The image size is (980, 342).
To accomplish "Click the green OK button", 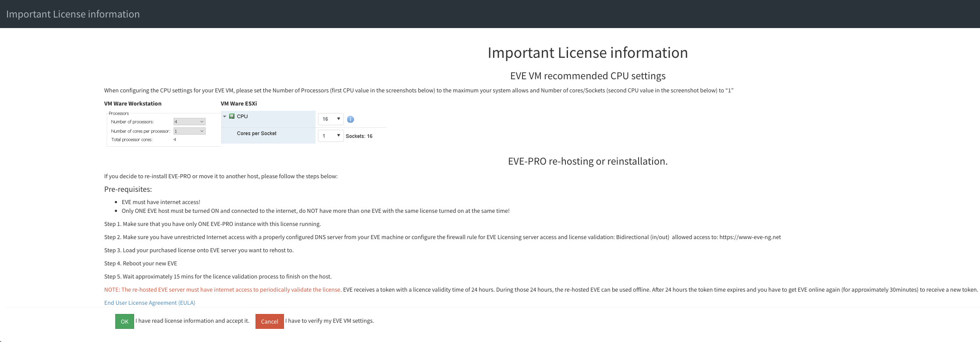I will pos(124,321).
